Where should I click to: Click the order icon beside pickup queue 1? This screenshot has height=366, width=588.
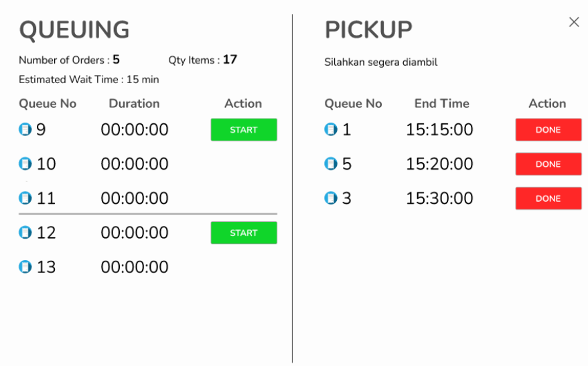click(x=331, y=129)
